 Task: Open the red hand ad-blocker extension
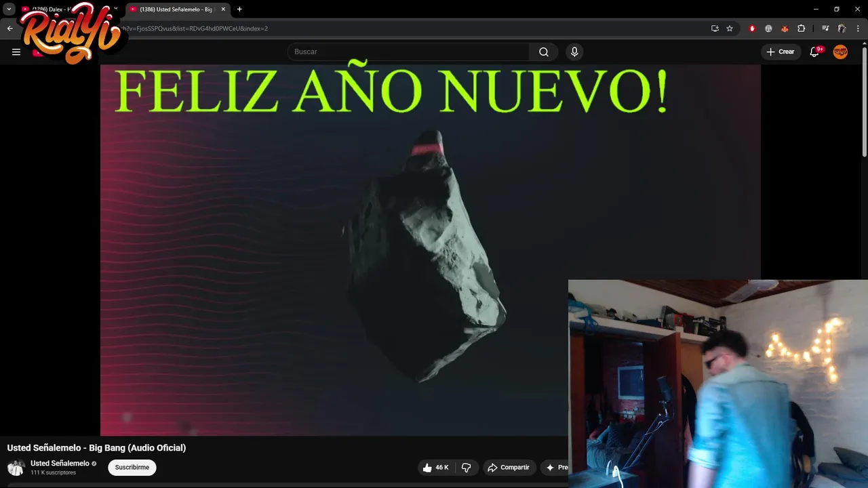(752, 28)
